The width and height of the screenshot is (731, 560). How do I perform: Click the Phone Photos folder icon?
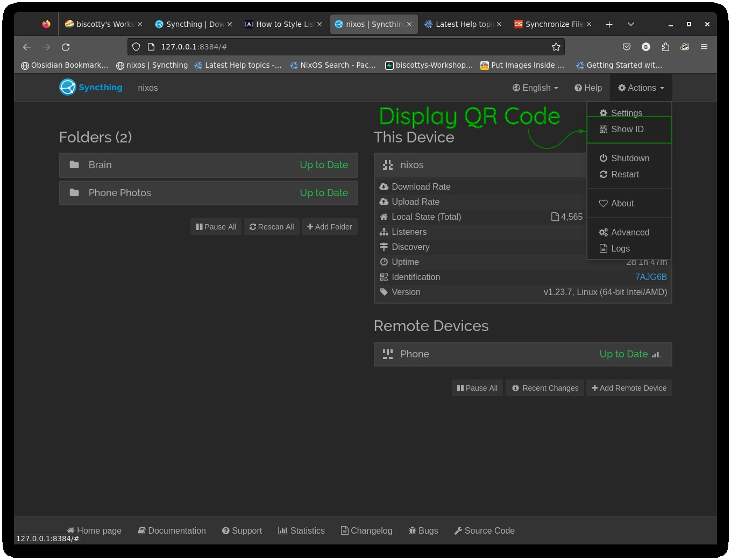74,192
